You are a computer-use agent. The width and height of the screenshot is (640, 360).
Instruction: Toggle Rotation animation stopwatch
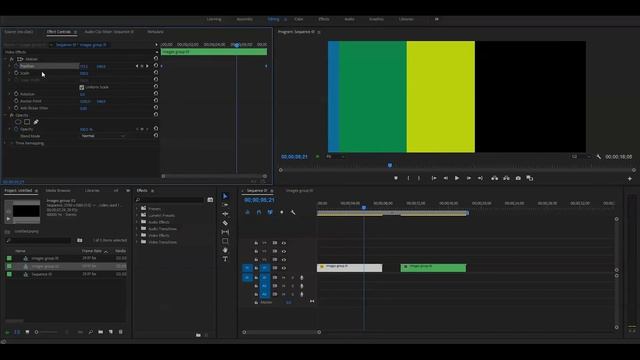[16, 94]
